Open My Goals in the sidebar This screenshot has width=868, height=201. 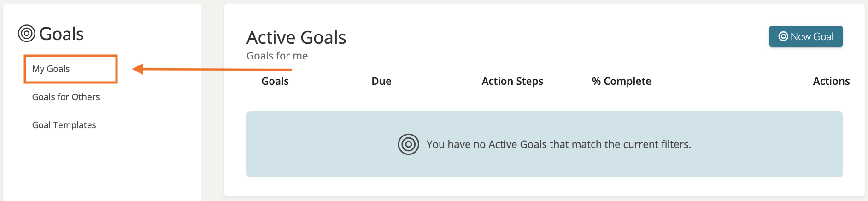coord(51,69)
